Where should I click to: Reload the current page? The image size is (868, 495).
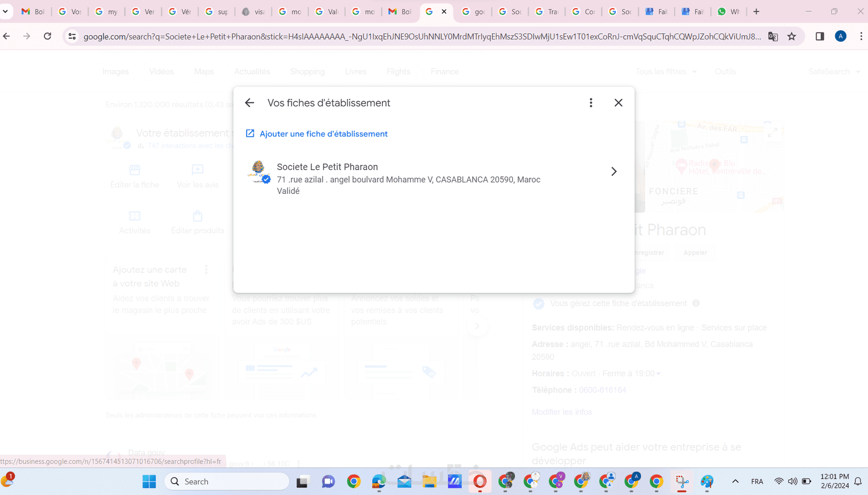(x=47, y=36)
